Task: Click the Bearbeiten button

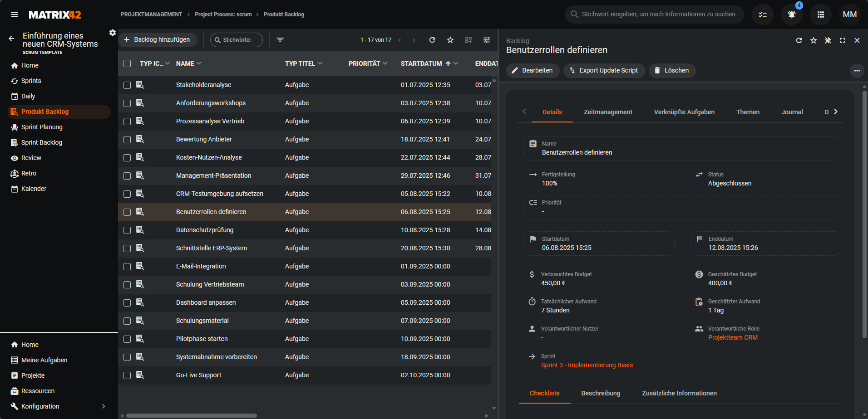Action: 533,70
